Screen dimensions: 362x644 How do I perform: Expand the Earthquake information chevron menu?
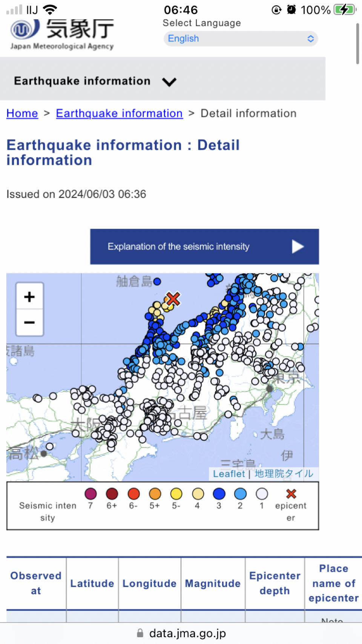tap(169, 81)
